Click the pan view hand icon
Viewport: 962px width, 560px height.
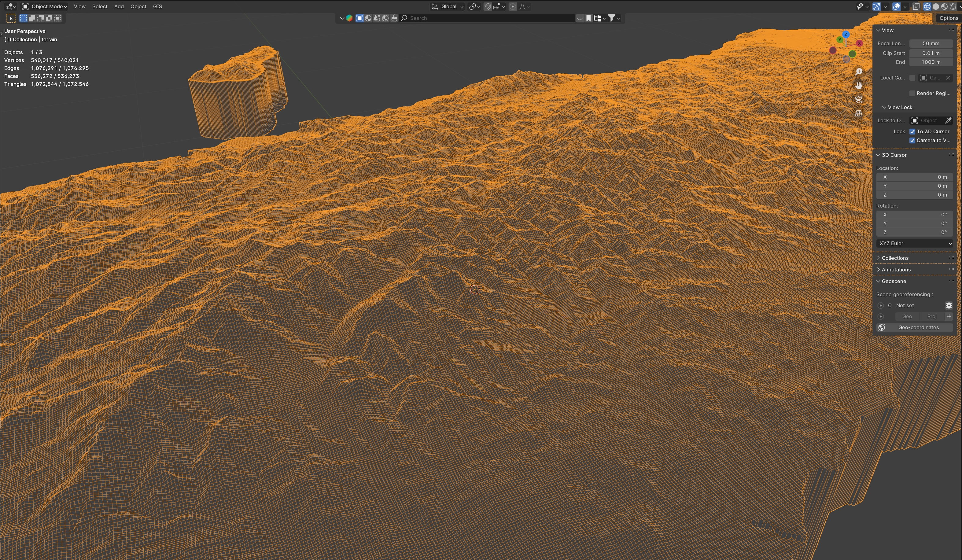tap(859, 86)
